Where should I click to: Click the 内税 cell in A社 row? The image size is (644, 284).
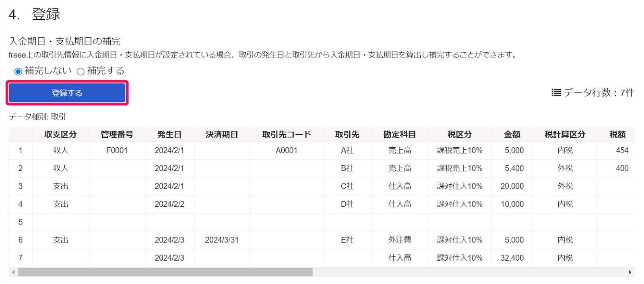[565, 150]
